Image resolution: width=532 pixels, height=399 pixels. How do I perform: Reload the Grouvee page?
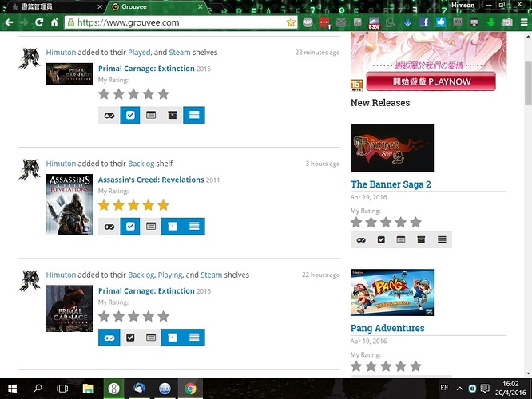click(x=39, y=22)
